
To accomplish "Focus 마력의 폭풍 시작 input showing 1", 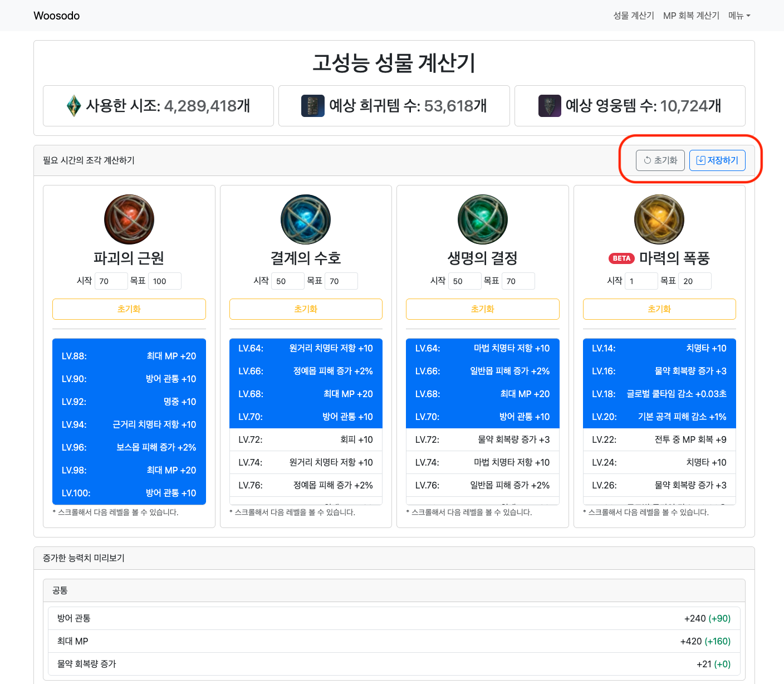I will click(x=641, y=281).
